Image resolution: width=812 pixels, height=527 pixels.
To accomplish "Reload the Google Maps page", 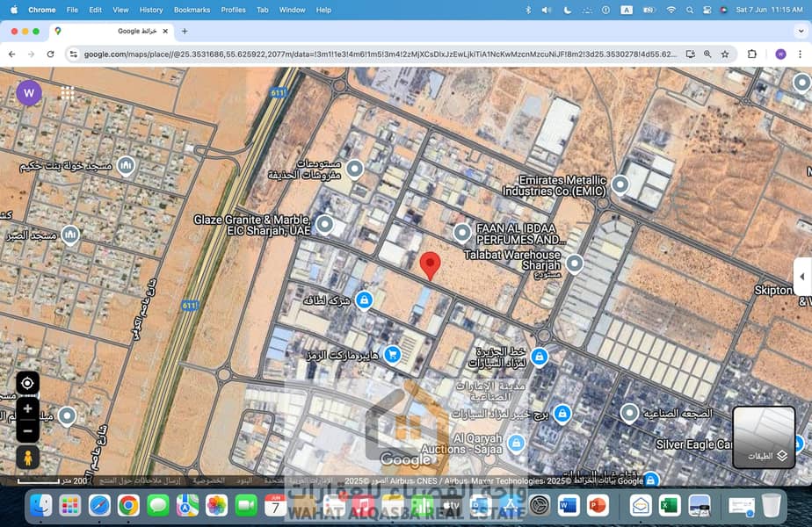I will tap(50, 54).
